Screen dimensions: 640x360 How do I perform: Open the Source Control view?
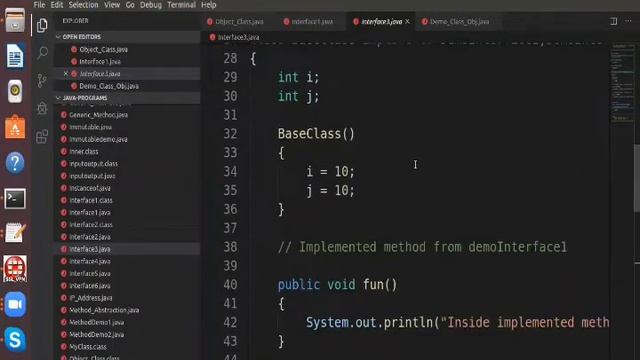pyautogui.click(x=42, y=80)
